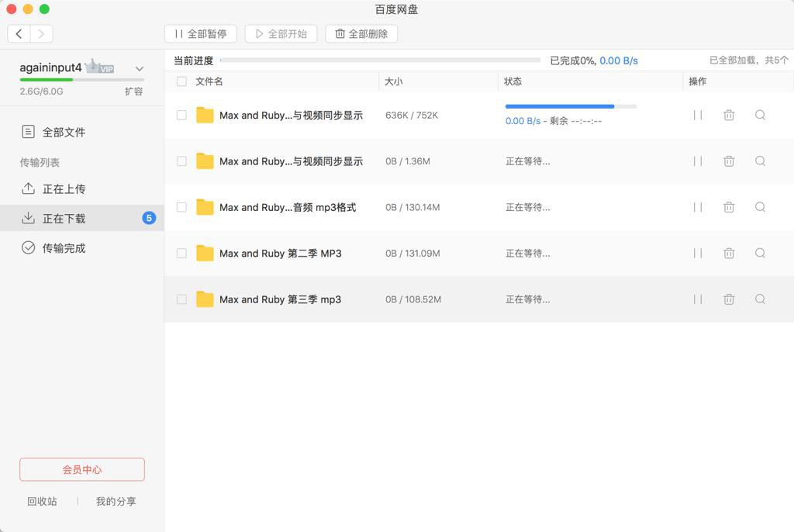Image resolution: width=794 pixels, height=532 pixels.
Task: Trash the Max and Ruby 第二季 MP3 task
Action: pyautogui.click(x=729, y=254)
